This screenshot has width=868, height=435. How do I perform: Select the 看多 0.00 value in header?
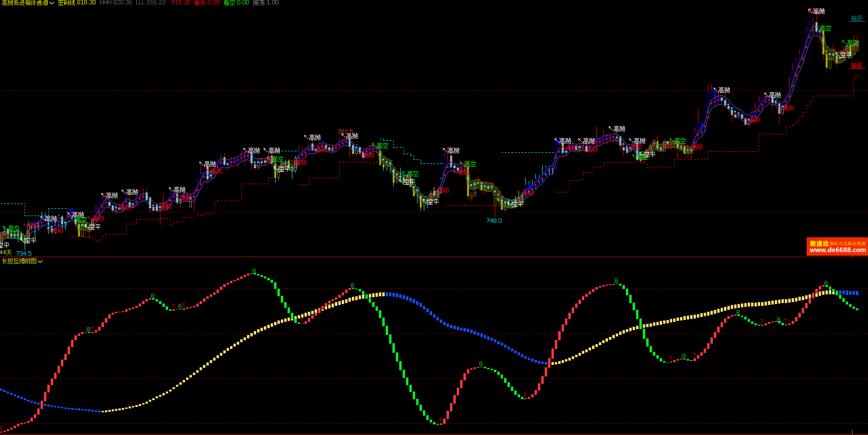click(x=206, y=3)
